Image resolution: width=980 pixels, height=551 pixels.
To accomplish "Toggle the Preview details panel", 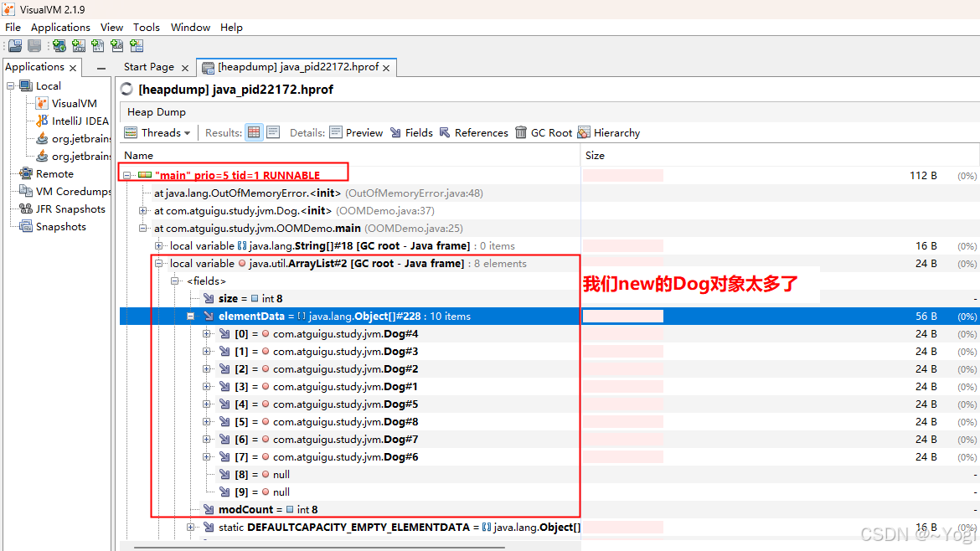I will coord(356,132).
